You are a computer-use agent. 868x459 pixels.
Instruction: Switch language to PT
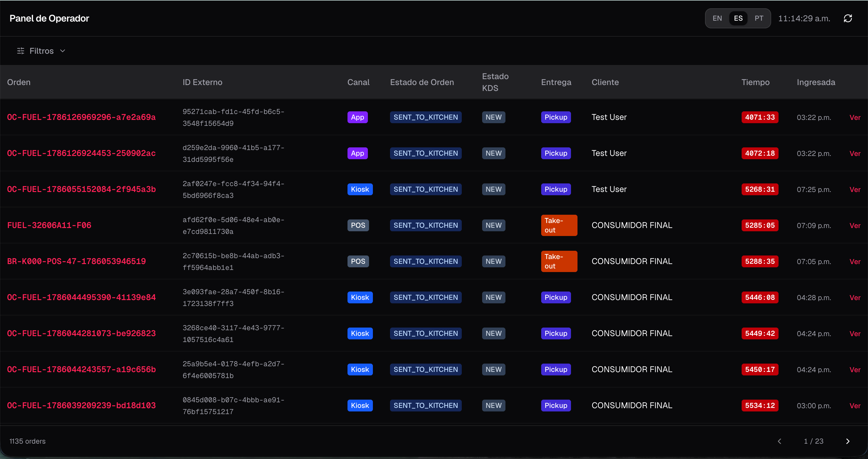(759, 19)
